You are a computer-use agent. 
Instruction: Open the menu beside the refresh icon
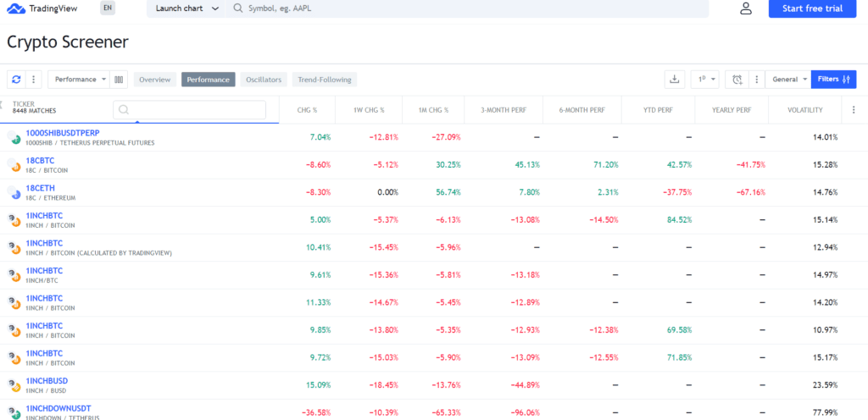click(x=33, y=80)
